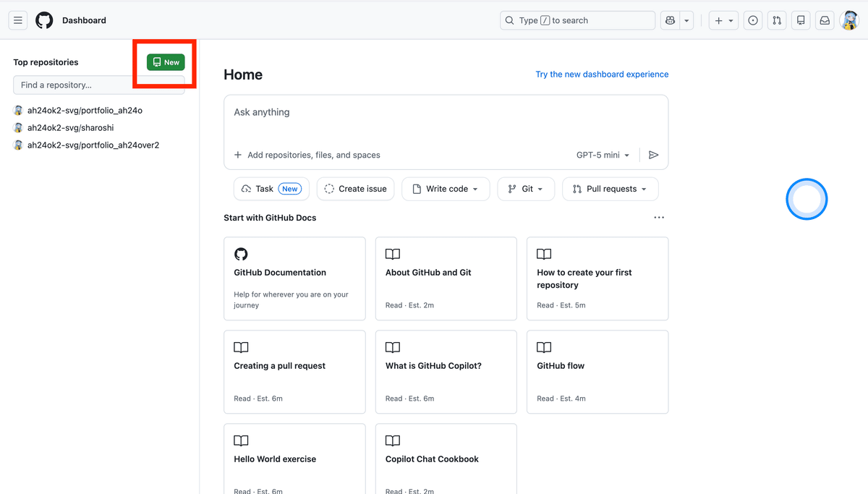Expand the Write code dropdown
The width and height of the screenshot is (868, 494).
point(446,189)
